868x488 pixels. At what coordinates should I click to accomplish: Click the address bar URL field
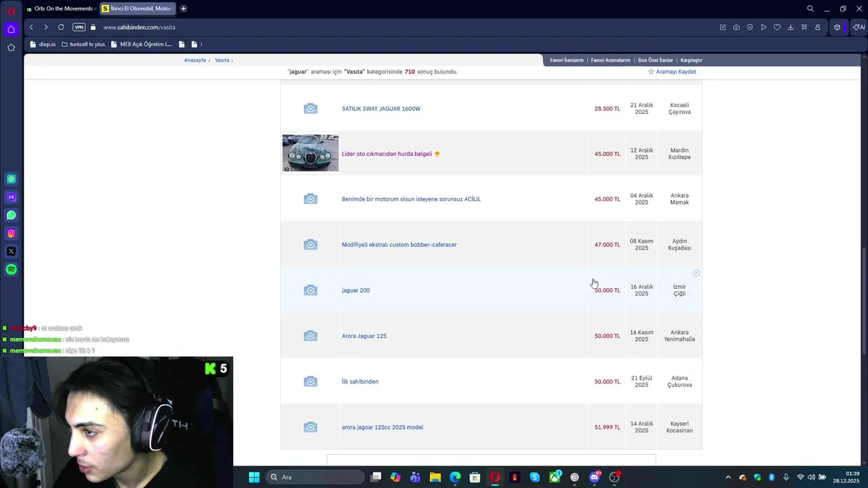[x=407, y=27]
